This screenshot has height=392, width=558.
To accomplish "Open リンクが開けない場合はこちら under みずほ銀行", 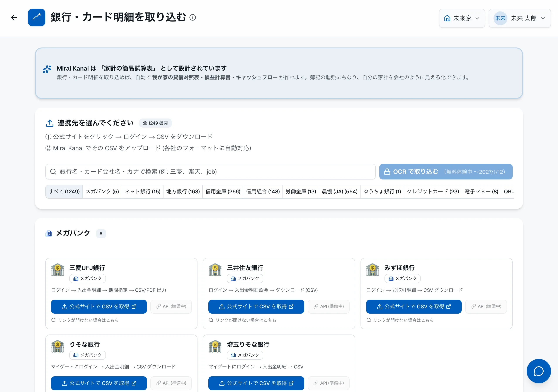I will pos(400,320).
